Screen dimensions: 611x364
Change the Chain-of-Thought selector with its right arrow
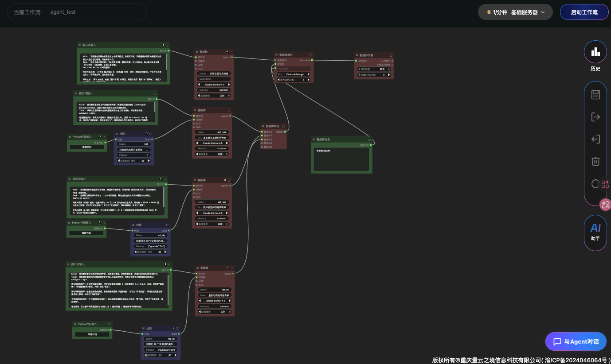click(309, 74)
